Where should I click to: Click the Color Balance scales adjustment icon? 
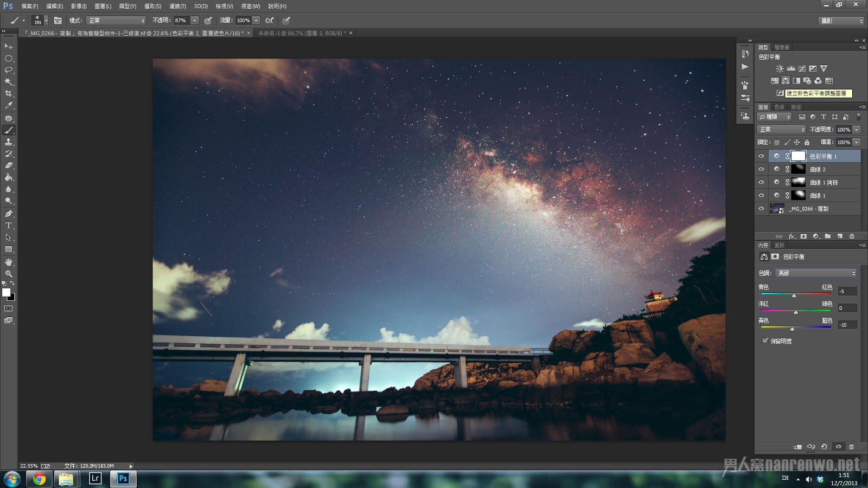[x=786, y=80]
